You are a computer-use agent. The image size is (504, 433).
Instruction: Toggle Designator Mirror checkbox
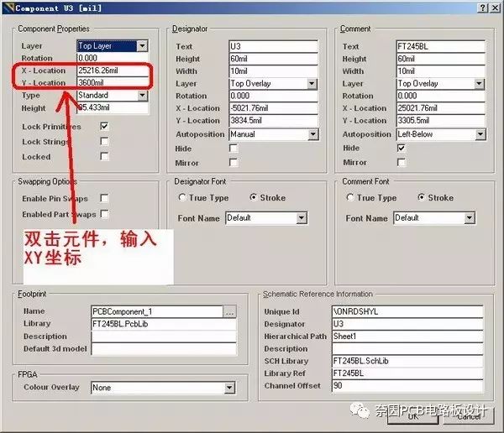coord(234,162)
